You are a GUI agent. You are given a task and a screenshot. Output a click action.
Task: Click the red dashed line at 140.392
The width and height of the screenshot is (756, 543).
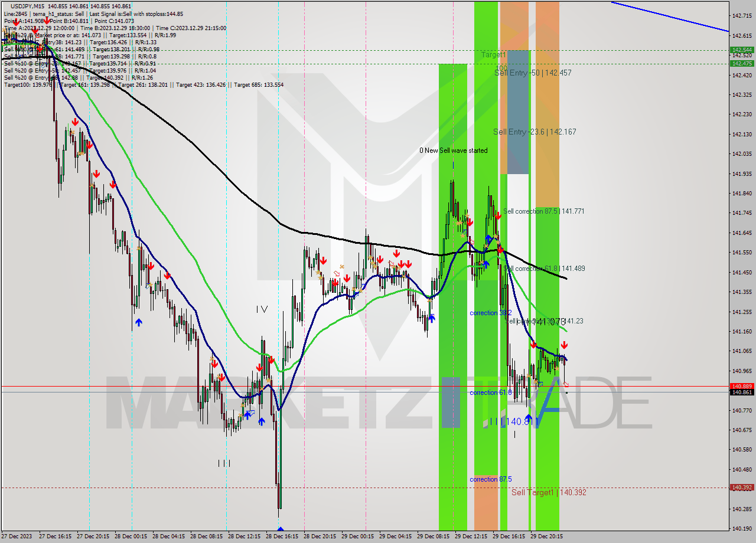(x=365, y=488)
